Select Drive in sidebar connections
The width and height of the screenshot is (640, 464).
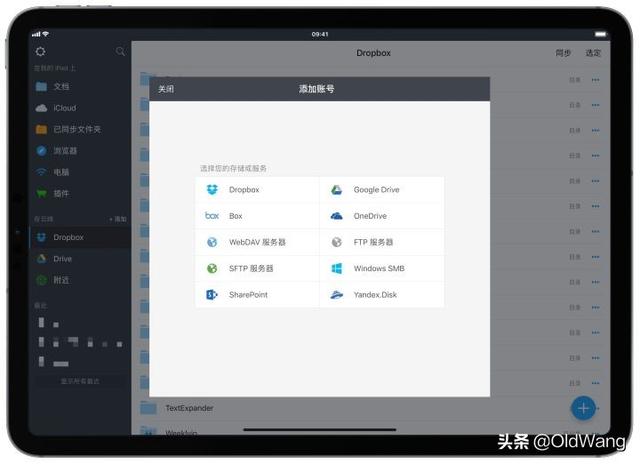pyautogui.click(x=80, y=259)
